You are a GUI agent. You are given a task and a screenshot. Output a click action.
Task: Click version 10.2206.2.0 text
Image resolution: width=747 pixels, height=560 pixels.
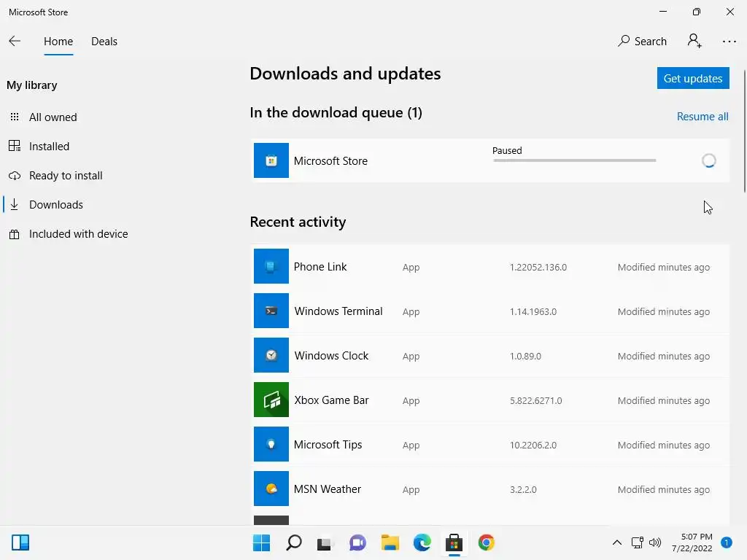pyautogui.click(x=533, y=446)
